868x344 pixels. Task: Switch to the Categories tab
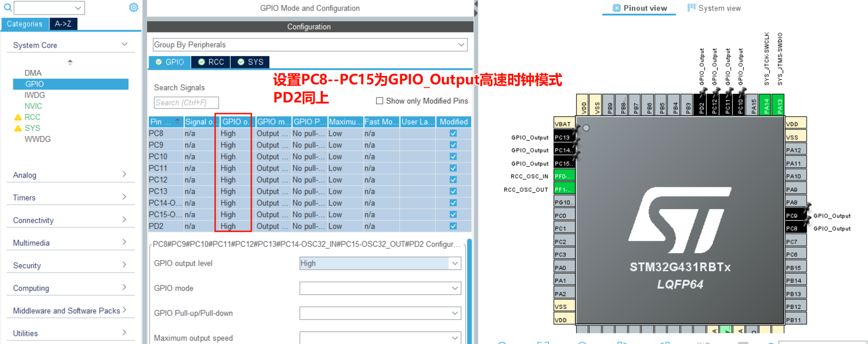(25, 24)
